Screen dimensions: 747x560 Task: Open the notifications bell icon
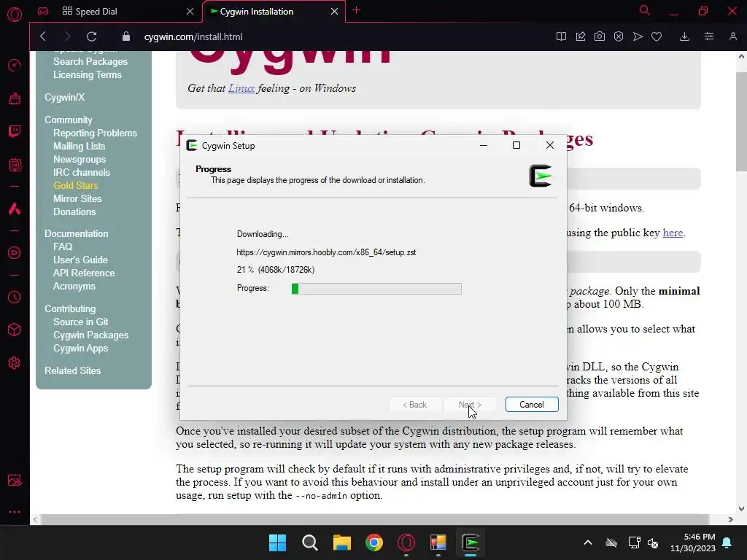coord(727,542)
